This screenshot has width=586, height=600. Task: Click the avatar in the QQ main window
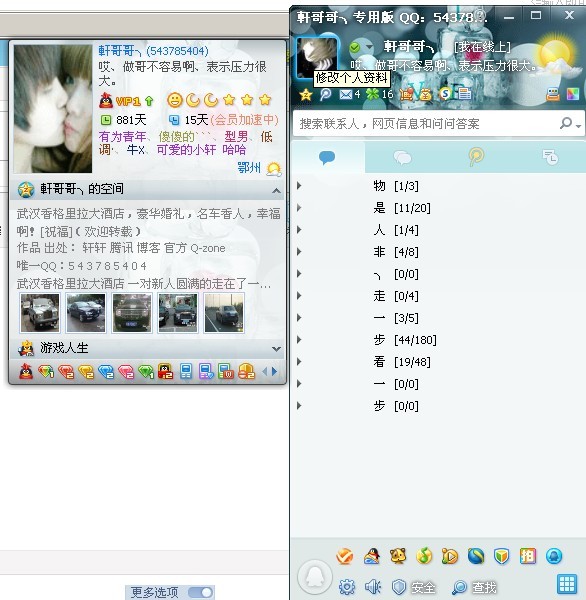(317, 58)
